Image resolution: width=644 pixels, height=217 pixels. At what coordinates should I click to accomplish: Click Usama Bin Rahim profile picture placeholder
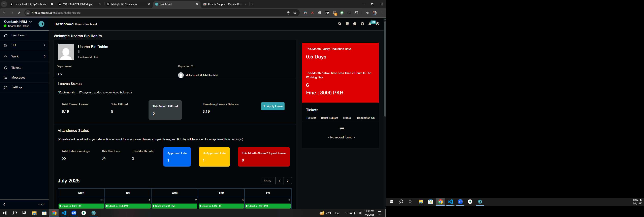pos(66,52)
